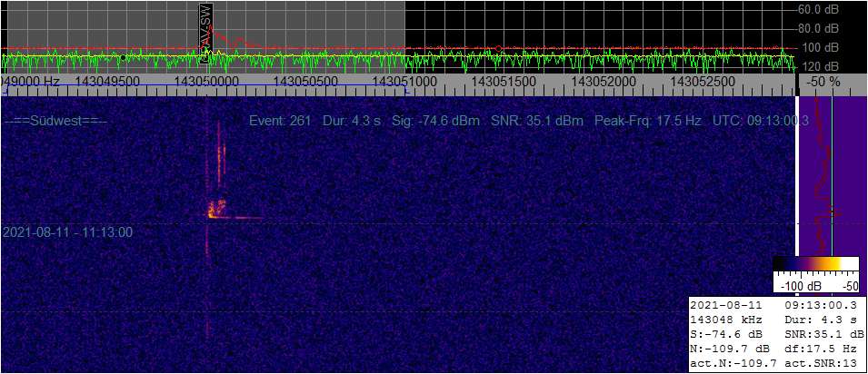Click the -80.0 dB amplitude scale label
This screenshot has height=374, width=868.
point(818,28)
